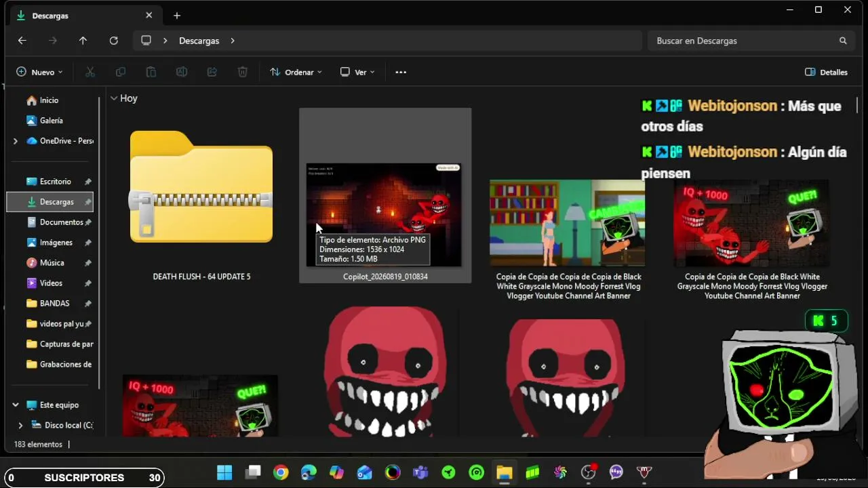
Task: Open File Explorer taskbar icon
Action: [x=504, y=472]
